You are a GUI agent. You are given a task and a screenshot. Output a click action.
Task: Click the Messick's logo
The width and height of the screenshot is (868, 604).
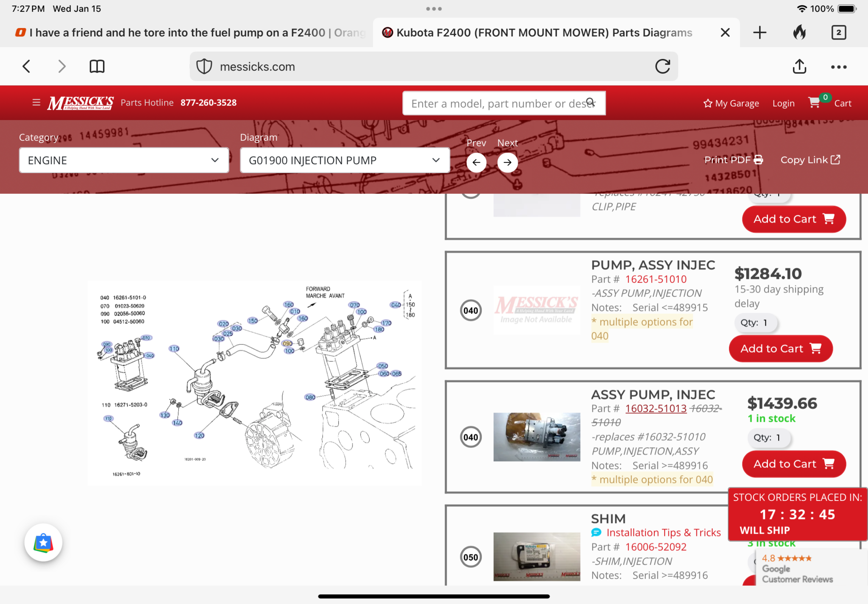81,103
